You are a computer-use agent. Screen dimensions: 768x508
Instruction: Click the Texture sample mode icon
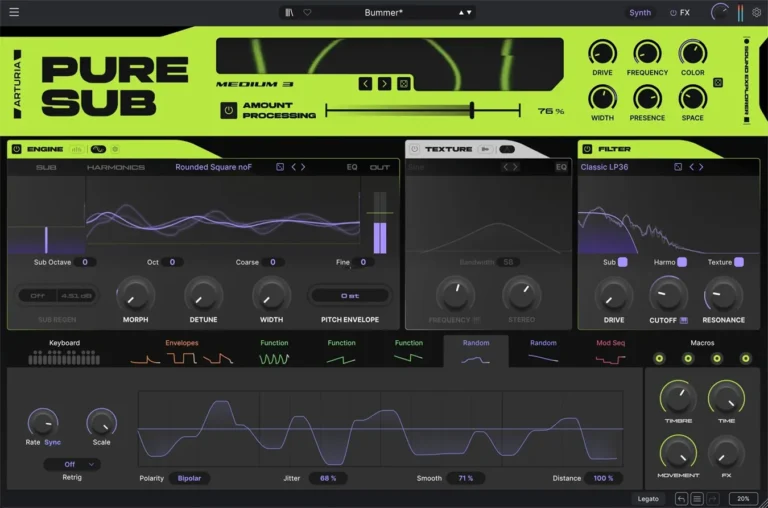click(485, 149)
